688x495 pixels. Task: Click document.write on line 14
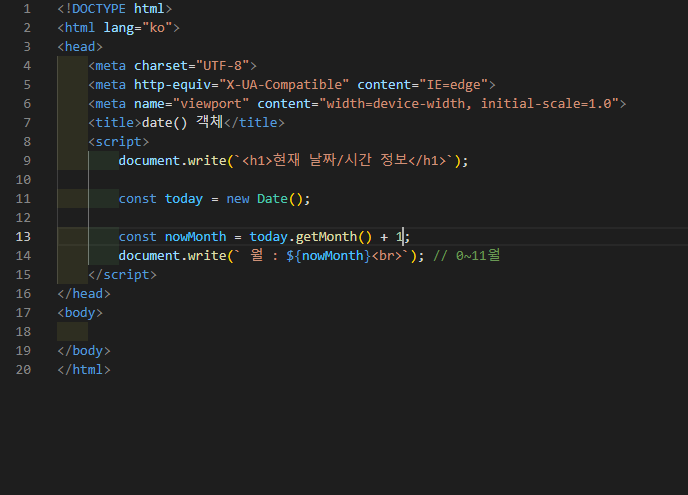click(172, 255)
